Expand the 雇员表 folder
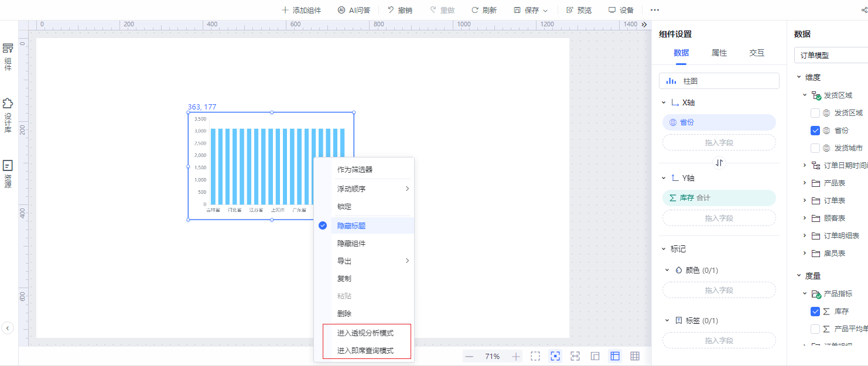 pyautogui.click(x=805, y=254)
